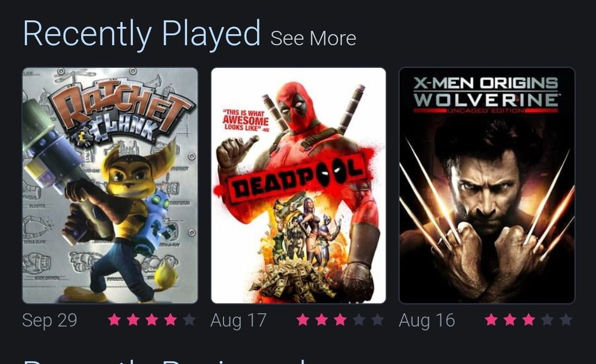The image size is (596, 364).
Task: Open the Ratchet & Clank game cover
Action: pyautogui.click(x=110, y=185)
